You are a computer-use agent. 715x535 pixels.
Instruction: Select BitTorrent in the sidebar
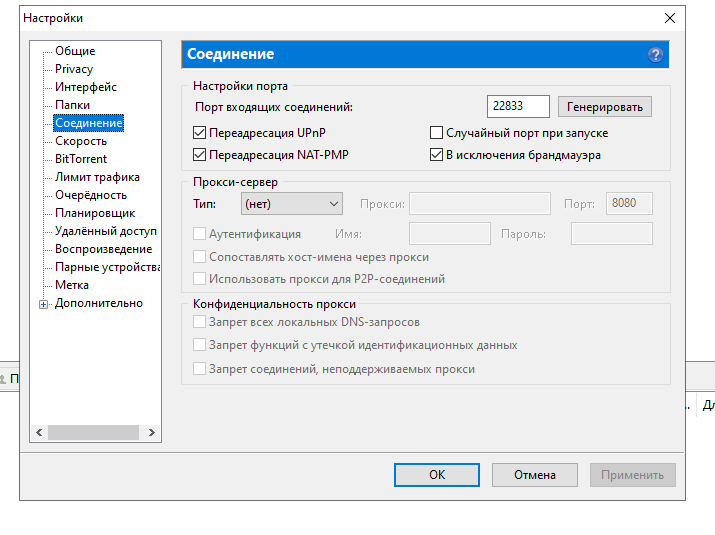point(81,159)
